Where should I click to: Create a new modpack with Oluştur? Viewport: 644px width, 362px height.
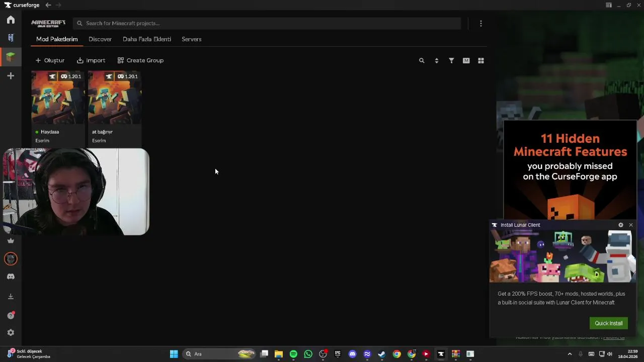(x=50, y=60)
